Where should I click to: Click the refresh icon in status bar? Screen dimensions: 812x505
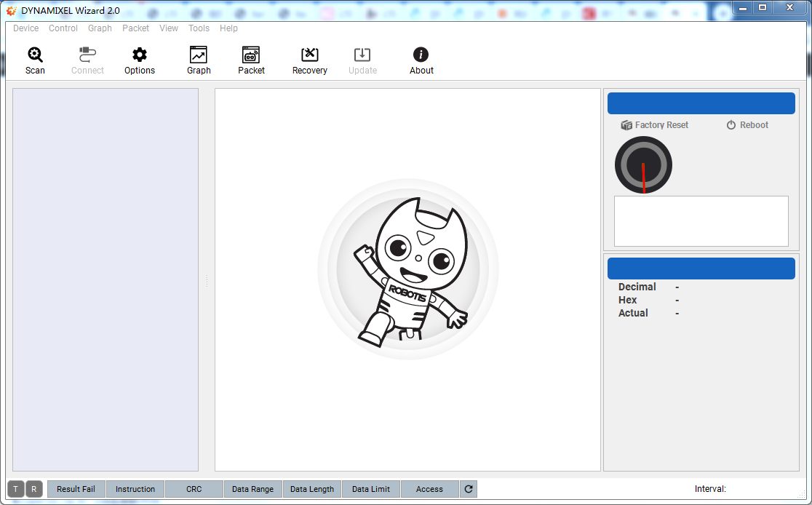(469, 489)
